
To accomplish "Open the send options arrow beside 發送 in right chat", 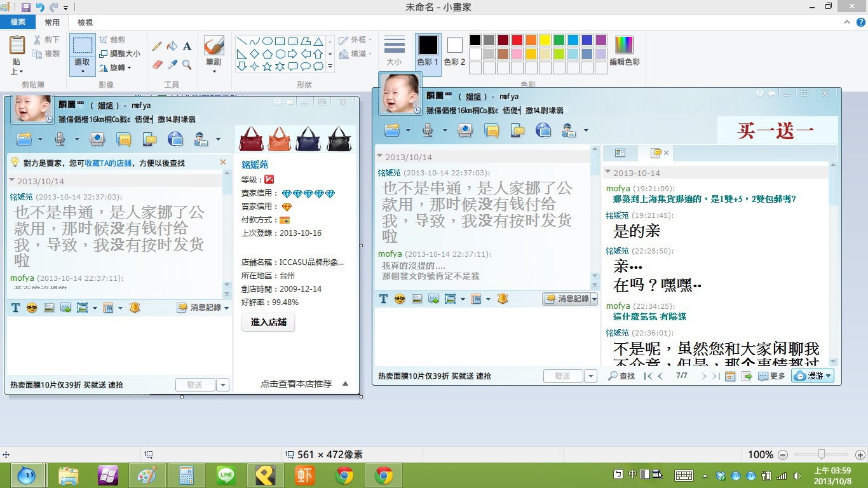I will point(591,376).
